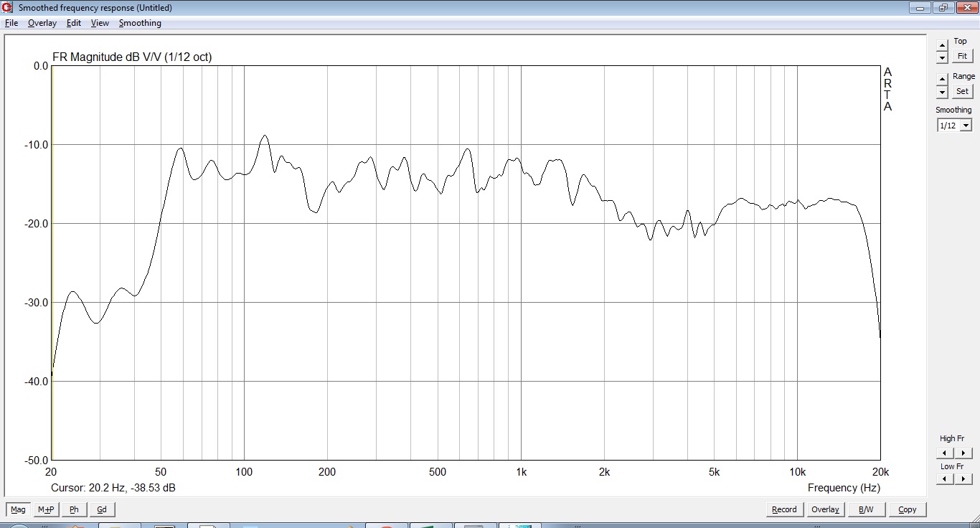This screenshot has height=528, width=980.
Task: Click the '100' frequency axis label
Action: pos(244,472)
